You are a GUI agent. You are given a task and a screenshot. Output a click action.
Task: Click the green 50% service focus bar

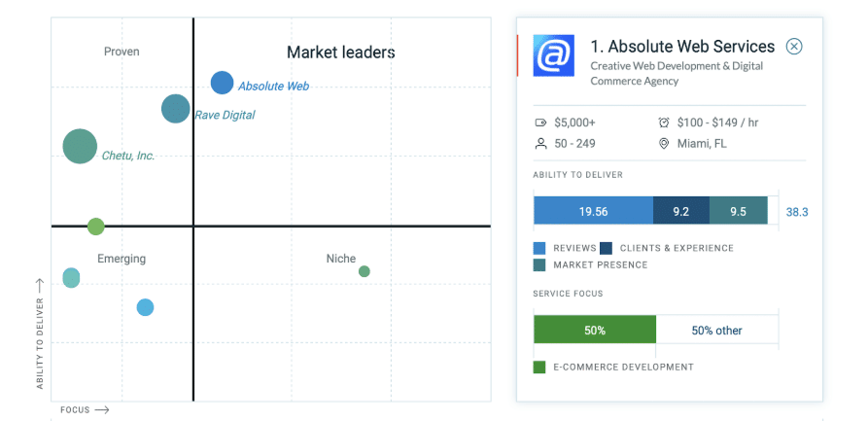pyautogui.click(x=595, y=330)
